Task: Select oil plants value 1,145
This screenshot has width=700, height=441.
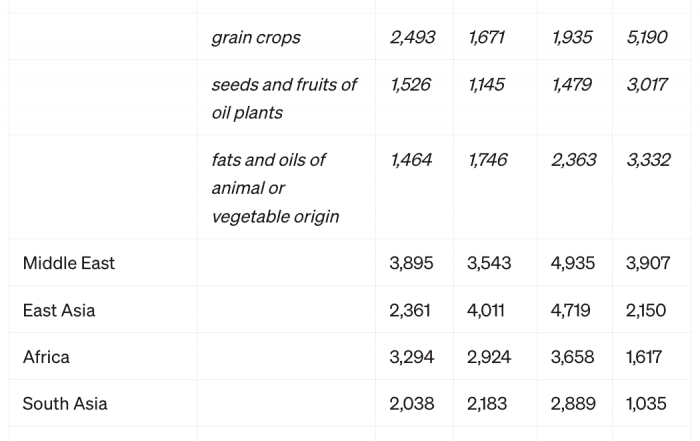Action: [x=486, y=85]
